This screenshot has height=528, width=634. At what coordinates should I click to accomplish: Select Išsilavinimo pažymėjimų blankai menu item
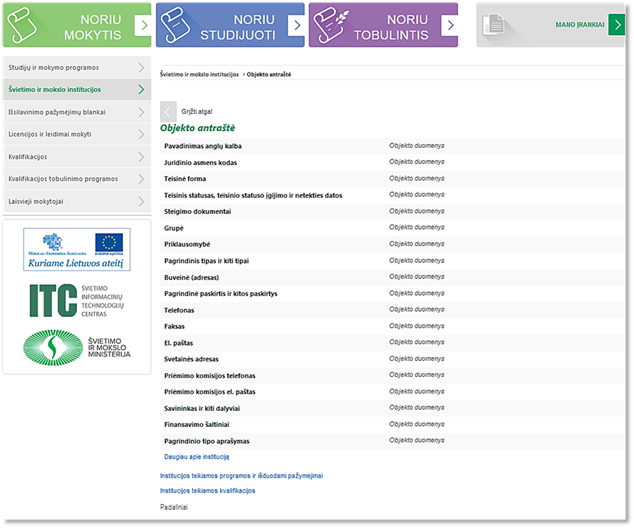click(x=77, y=112)
